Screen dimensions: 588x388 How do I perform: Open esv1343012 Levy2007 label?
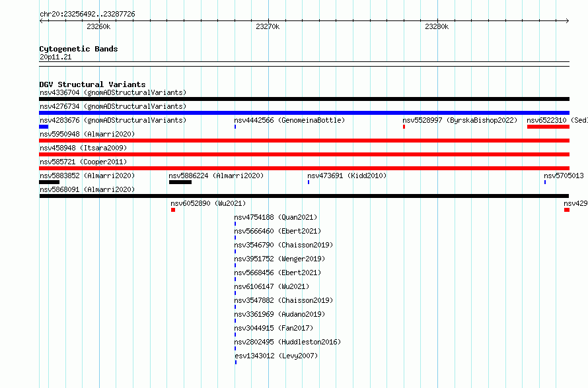pyautogui.click(x=276, y=356)
